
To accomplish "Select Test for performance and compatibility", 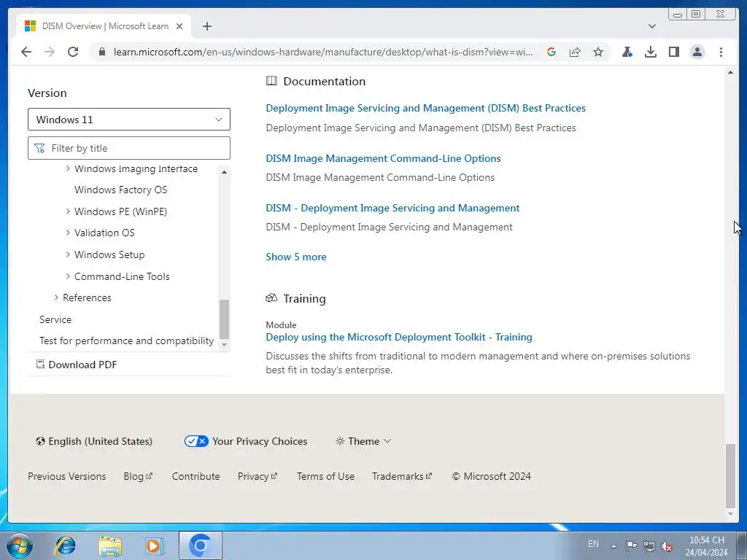I will point(126,341).
